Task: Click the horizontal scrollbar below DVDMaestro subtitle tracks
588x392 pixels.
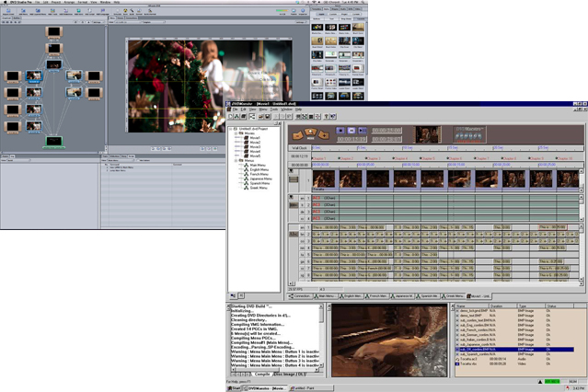Action: click(x=435, y=284)
